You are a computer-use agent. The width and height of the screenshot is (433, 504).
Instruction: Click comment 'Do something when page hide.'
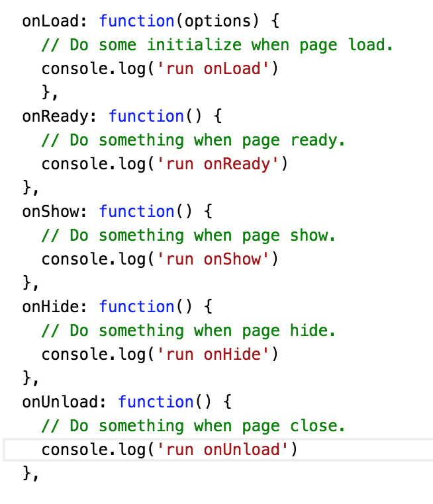click(189, 331)
